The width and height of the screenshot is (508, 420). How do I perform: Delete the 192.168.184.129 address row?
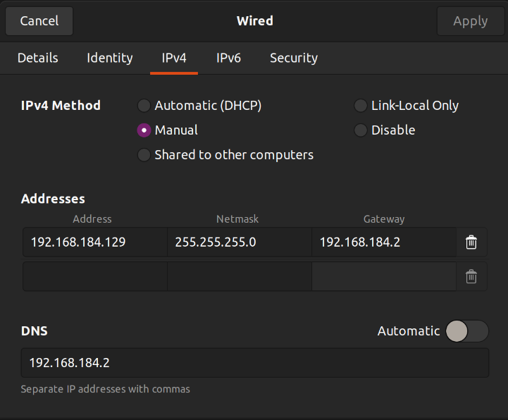[x=471, y=242]
